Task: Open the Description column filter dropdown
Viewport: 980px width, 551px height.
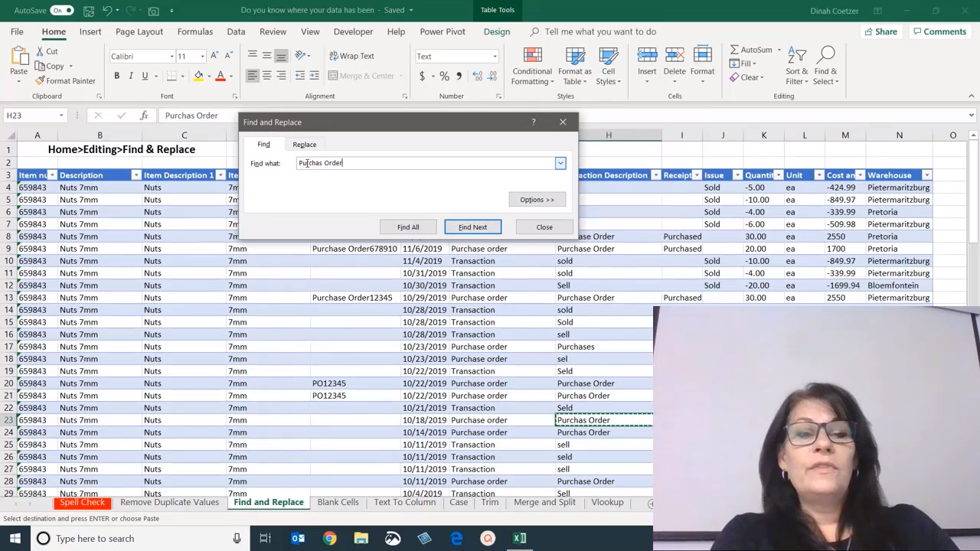Action: click(136, 175)
